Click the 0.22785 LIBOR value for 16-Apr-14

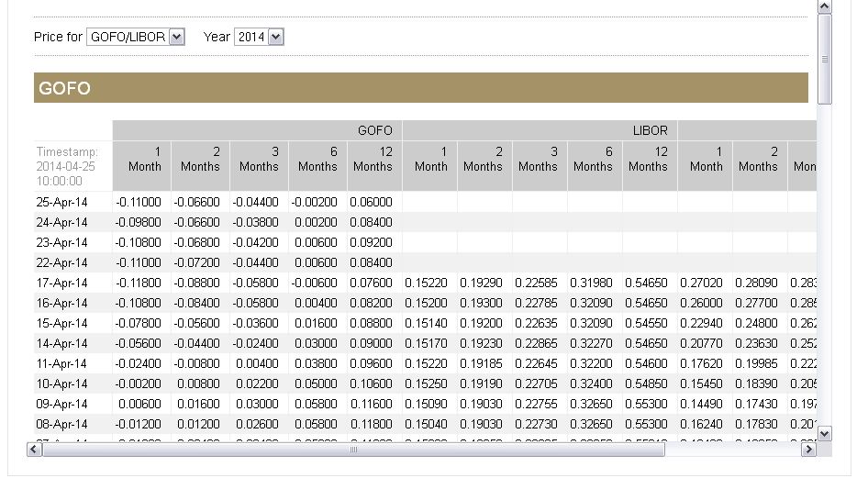coord(536,303)
